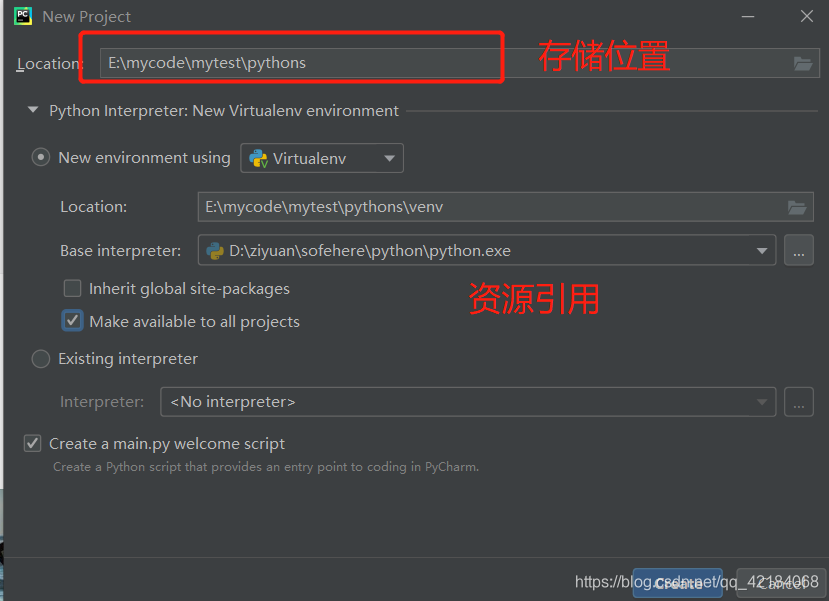The height and width of the screenshot is (601, 829).
Task: Click the Create button
Action: pyautogui.click(x=678, y=583)
